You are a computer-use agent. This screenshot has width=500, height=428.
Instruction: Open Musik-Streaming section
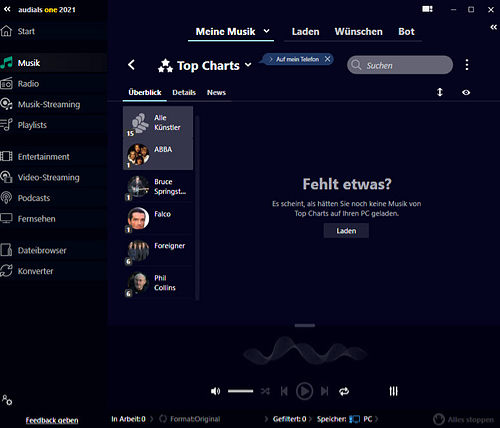(x=53, y=104)
